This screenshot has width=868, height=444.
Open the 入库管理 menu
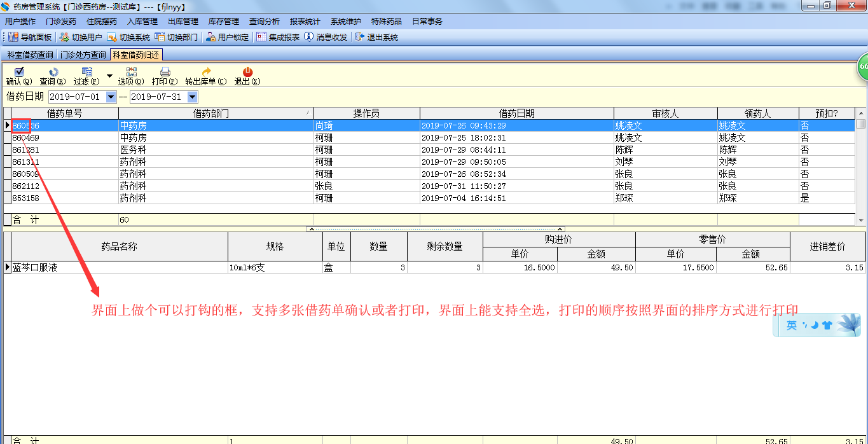tap(142, 21)
